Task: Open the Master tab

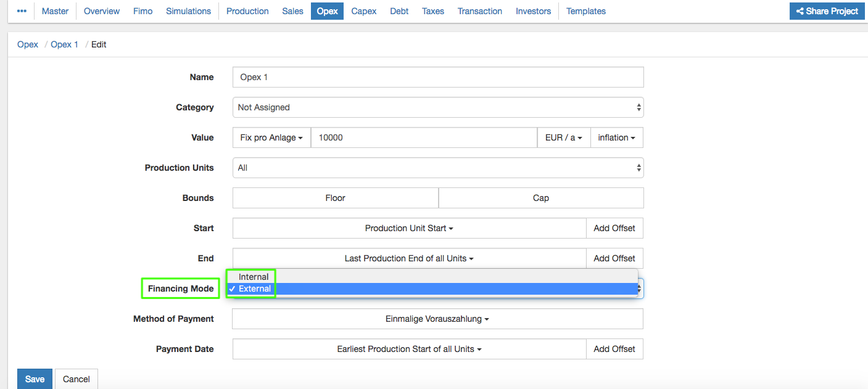Action: (x=55, y=11)
